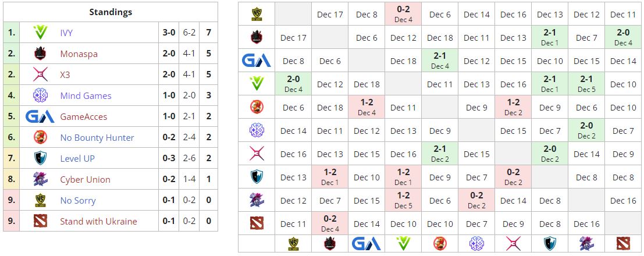Open the No Bounty Hunter team link
The height and width of the screenshot is (256, 644).
(97, 138)
